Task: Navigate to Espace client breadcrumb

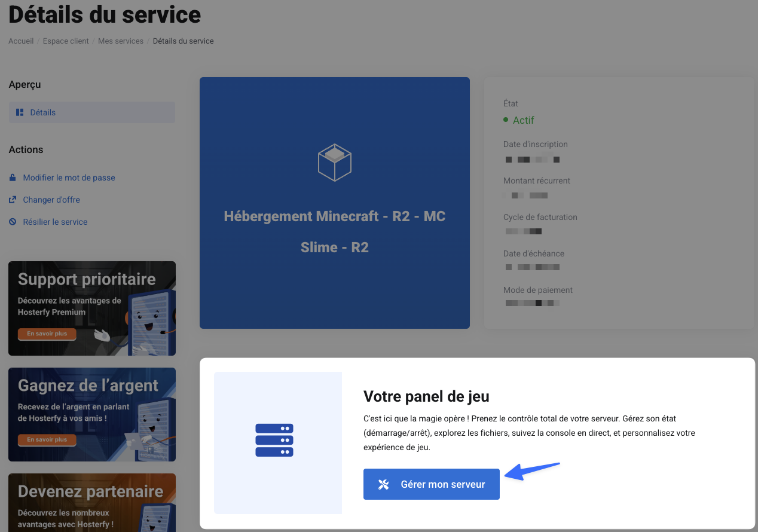Action: [66, 41]
